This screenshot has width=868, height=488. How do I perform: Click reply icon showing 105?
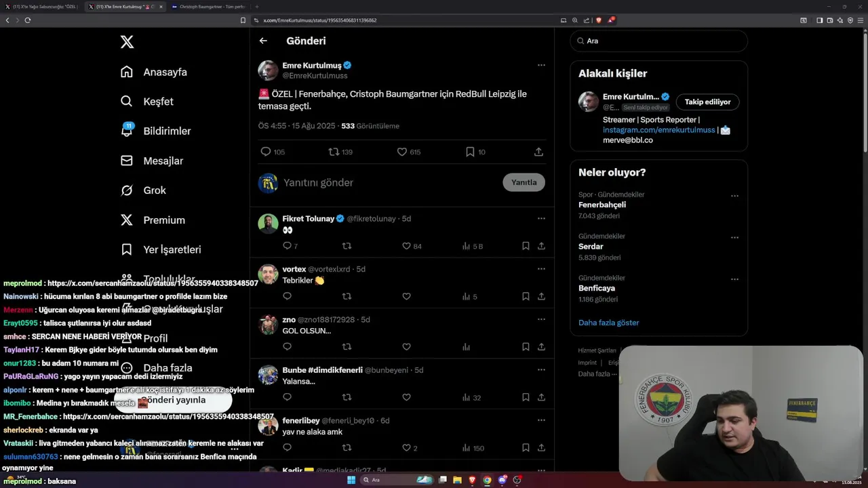coord(266,152)
